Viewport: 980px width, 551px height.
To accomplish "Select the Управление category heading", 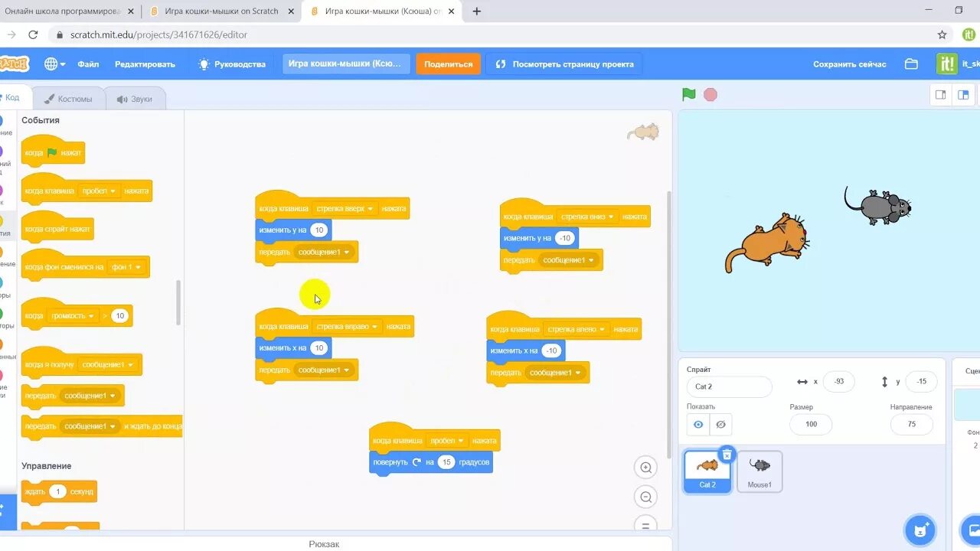I will (x=47, y=466).
